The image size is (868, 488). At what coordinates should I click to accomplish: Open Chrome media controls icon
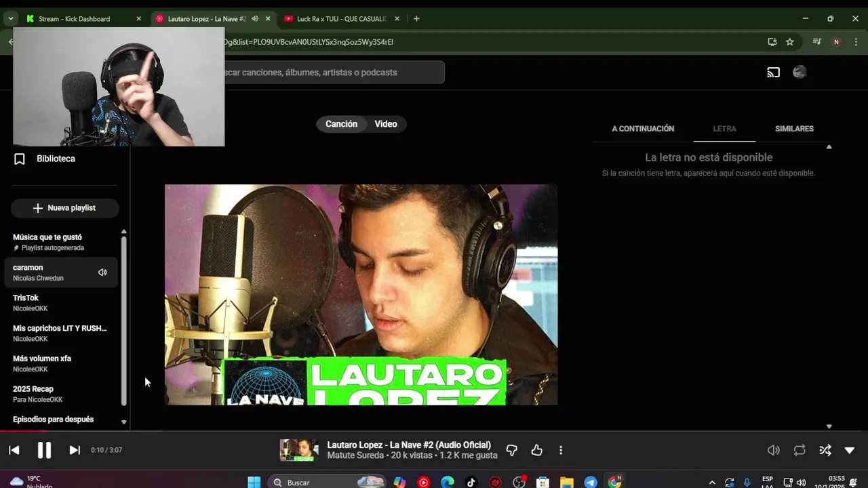tap(817, 42)
